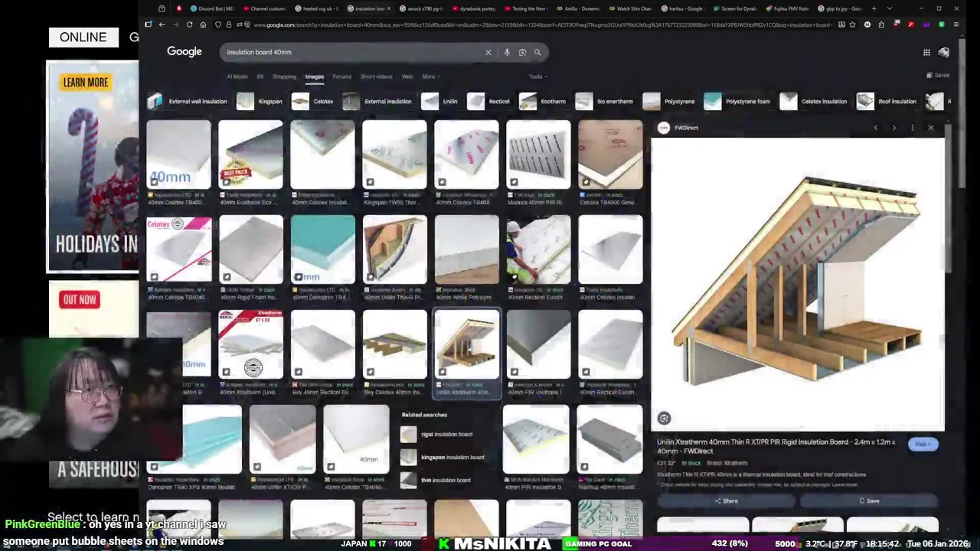Open browser home page icon

pos(203,24)
